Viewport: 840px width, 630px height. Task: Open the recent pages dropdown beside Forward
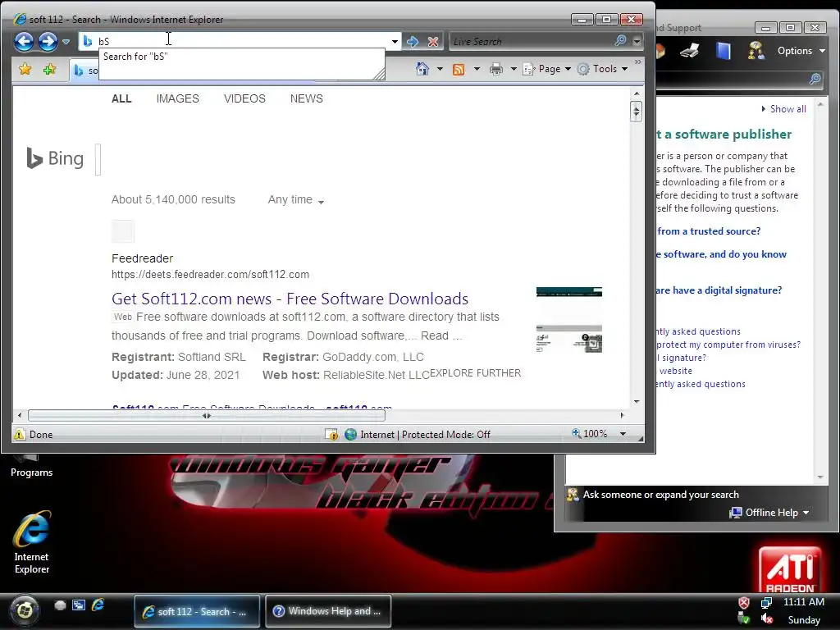tap(66, 42)
